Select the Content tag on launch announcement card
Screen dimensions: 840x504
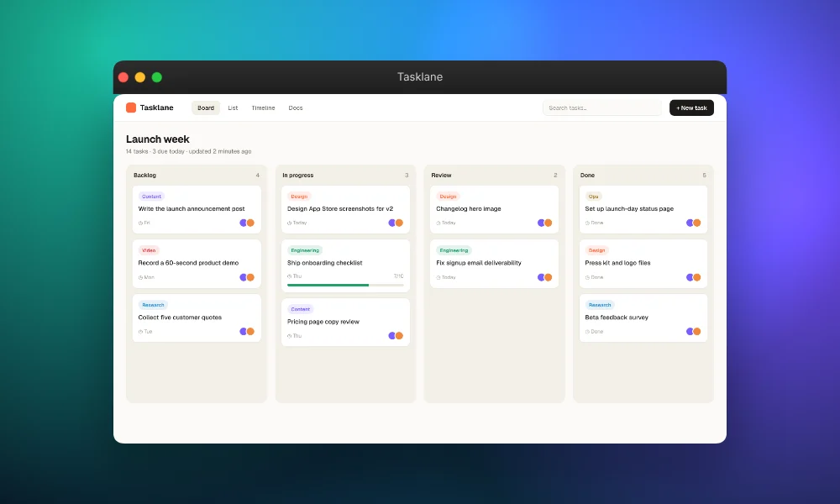[151, 197]
